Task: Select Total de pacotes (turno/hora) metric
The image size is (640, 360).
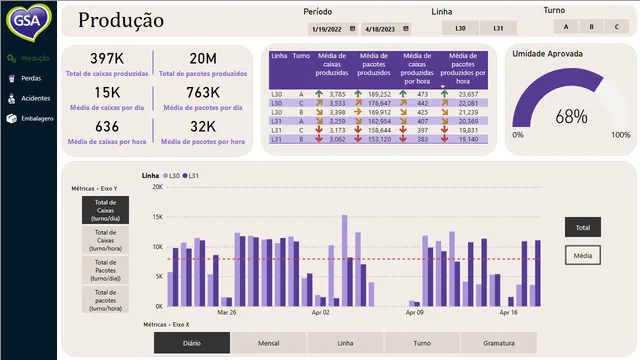Action: [105, 300]
